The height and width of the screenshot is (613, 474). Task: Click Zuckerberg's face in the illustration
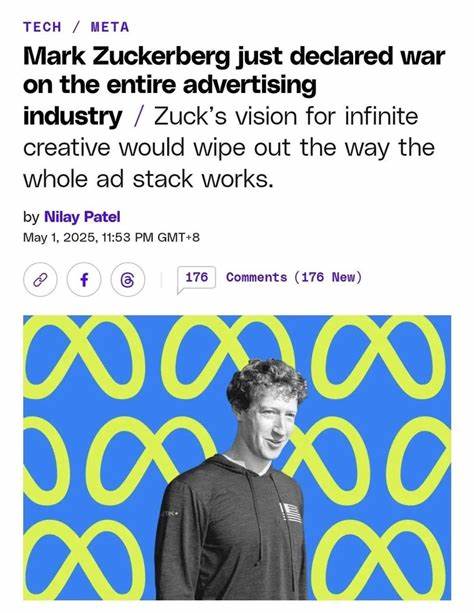[270, 424]
